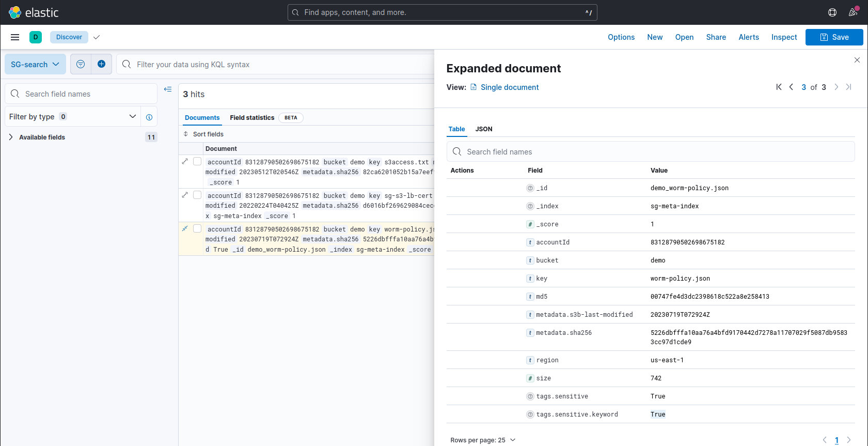Focus the global Find apps search box
868x446 pixels.
pos(443,12)
